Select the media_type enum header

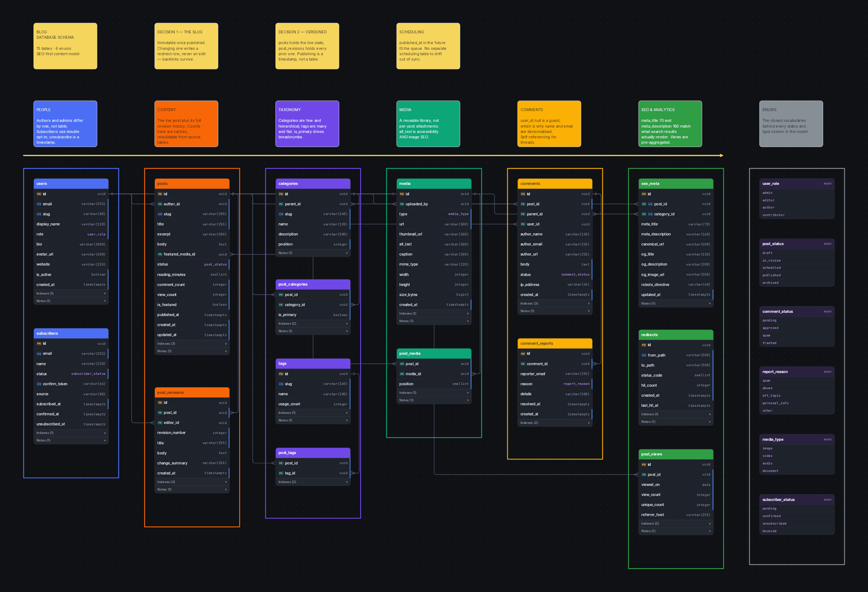(x=797, y=440)
